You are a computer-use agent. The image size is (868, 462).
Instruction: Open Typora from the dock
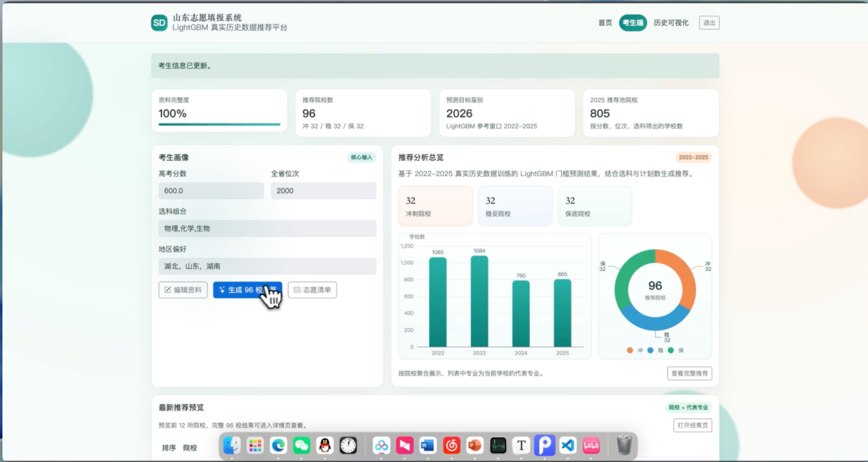pos(521,445)
